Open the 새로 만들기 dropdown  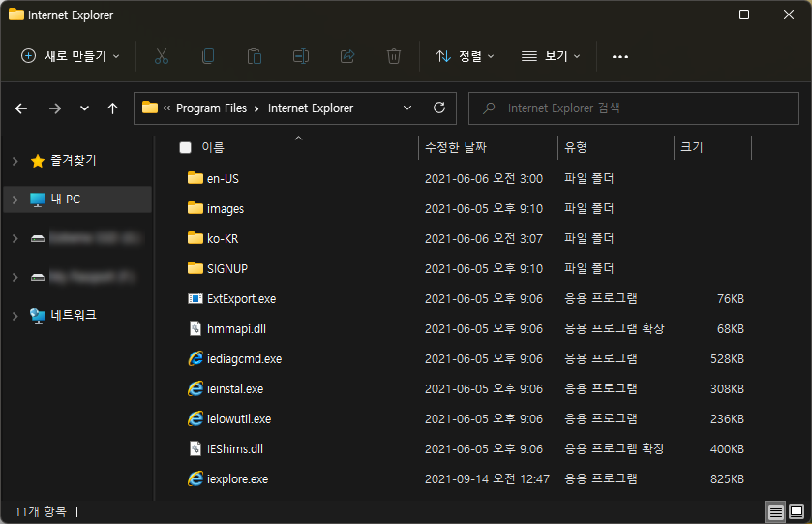click(71, 56)
